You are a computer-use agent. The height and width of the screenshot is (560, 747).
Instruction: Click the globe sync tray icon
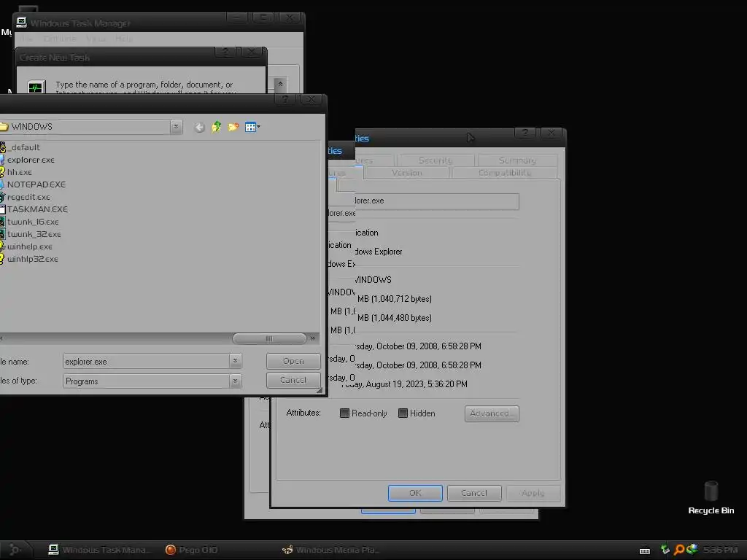point(692,550)
